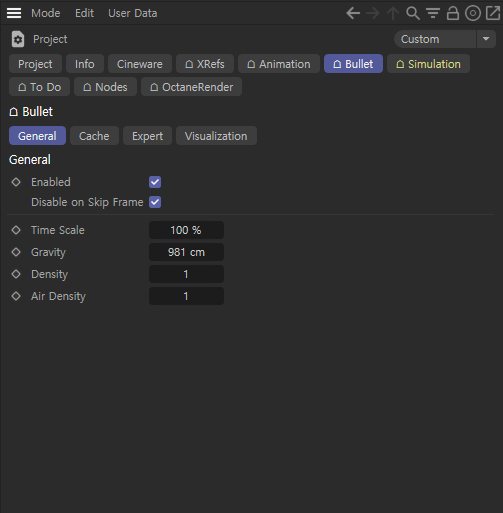Open the search magnifier icon
This screenshot has height=513, width=503.
click(413, 13)
